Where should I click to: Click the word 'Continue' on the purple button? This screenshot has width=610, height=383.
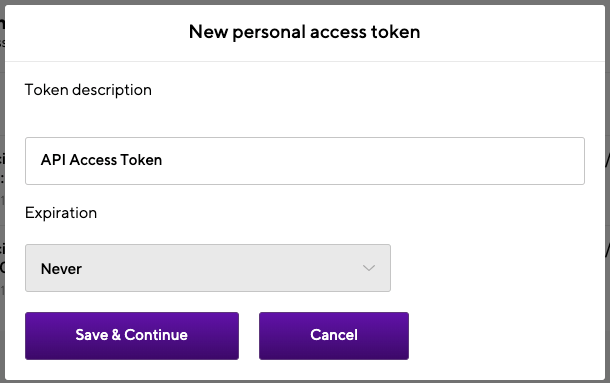156,335
